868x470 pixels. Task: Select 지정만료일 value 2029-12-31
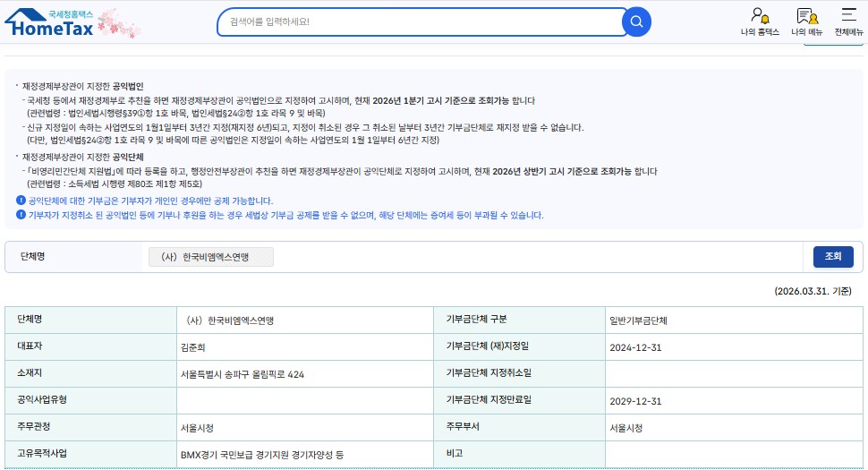pos(635,401)
